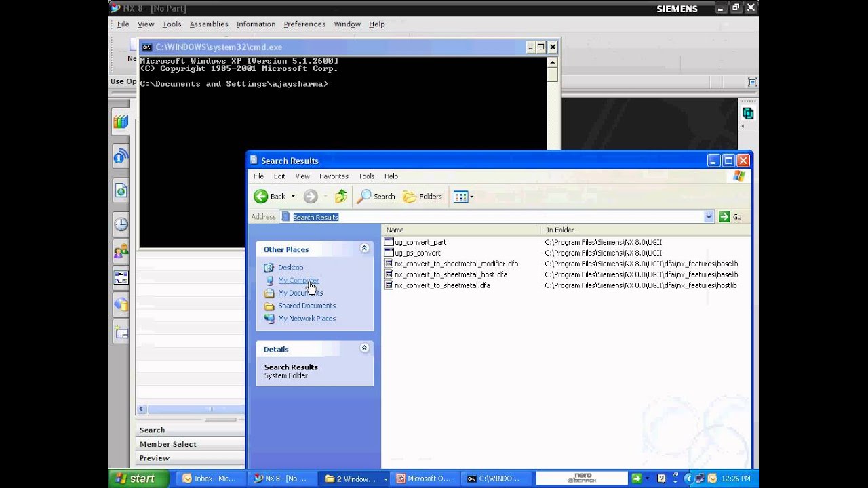Open the grouped 2 Windows taskbar dropdown
This screenshot has width=868, height=488.
(386, 479)
